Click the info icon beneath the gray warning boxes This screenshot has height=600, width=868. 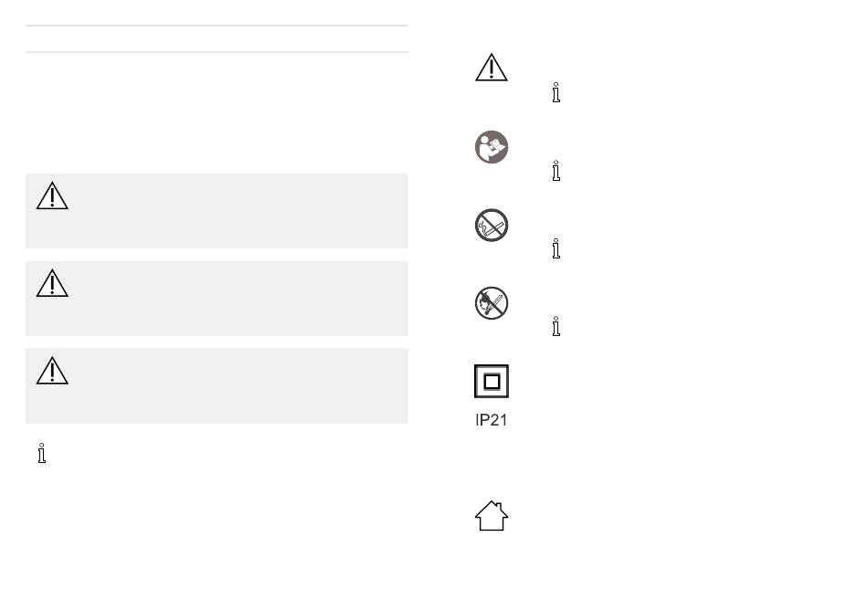(x=41, y=453)
